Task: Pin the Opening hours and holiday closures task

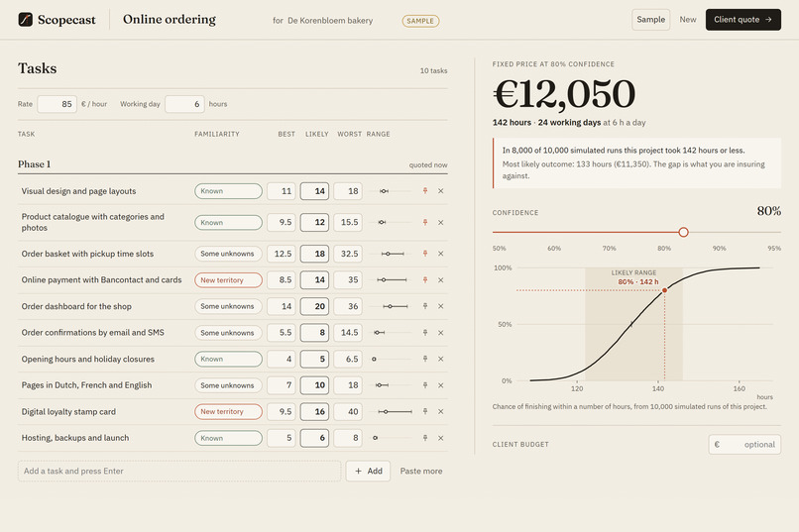Action: click(x=425, y=359)
